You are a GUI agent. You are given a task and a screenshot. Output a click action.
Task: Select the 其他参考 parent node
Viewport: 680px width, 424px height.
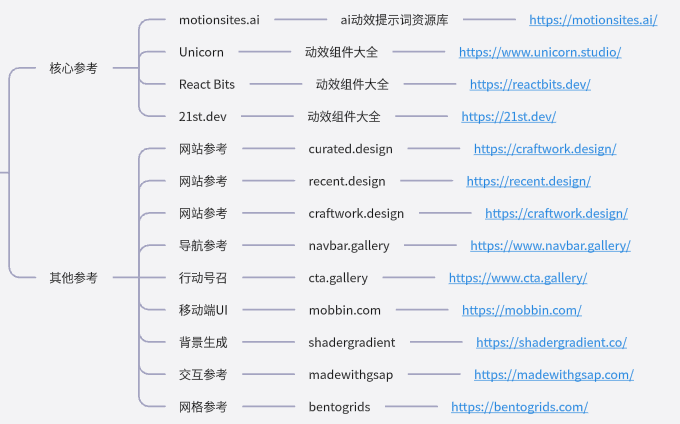click(73, 278)
